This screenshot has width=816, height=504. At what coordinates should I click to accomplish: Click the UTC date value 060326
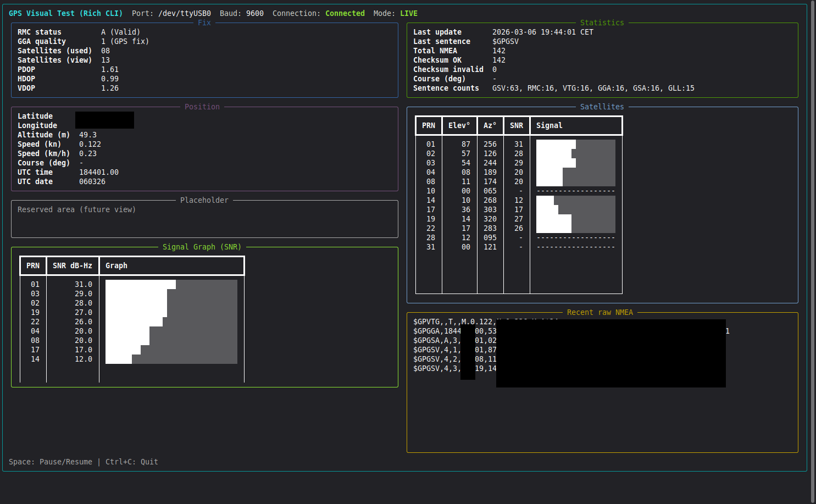pyautogui.click(x=92, y=181)
